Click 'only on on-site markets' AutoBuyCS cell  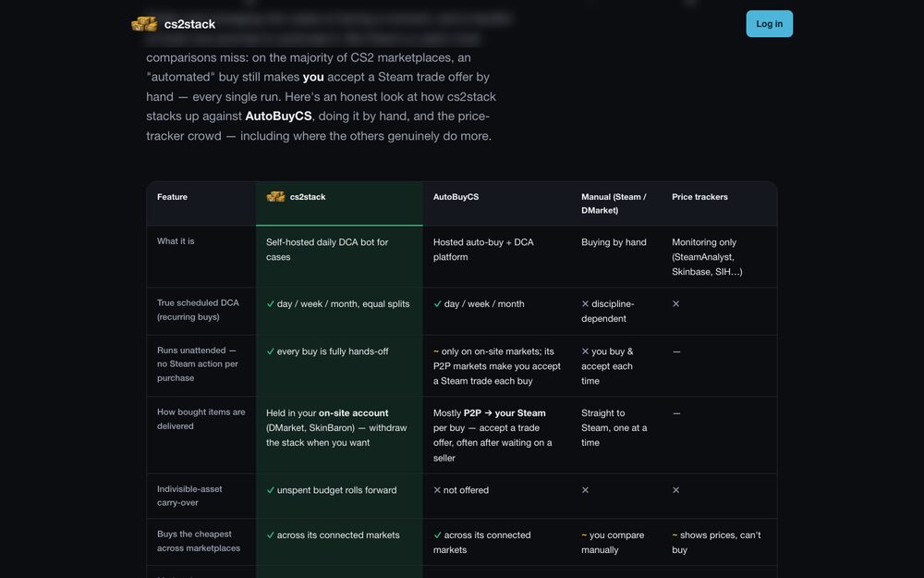(497, 366)
